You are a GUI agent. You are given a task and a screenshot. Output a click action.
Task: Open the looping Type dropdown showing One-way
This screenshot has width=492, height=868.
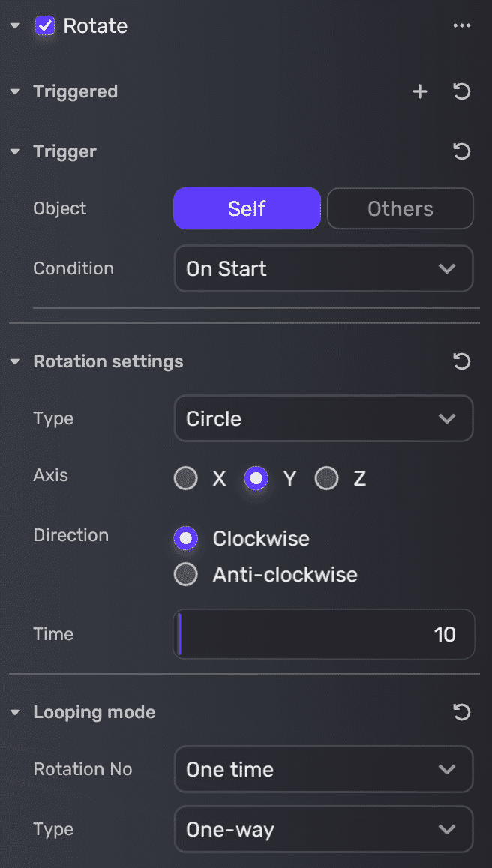pos(323,829)
